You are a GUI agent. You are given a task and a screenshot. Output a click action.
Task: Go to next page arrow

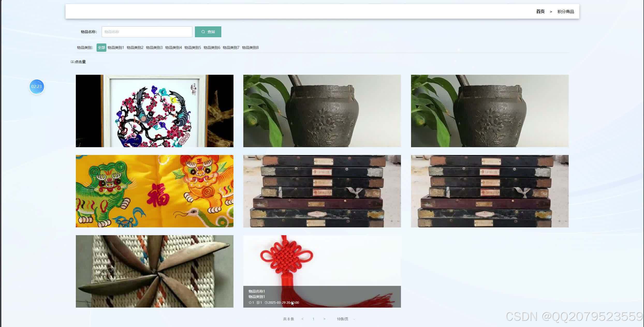coord(324,319)
